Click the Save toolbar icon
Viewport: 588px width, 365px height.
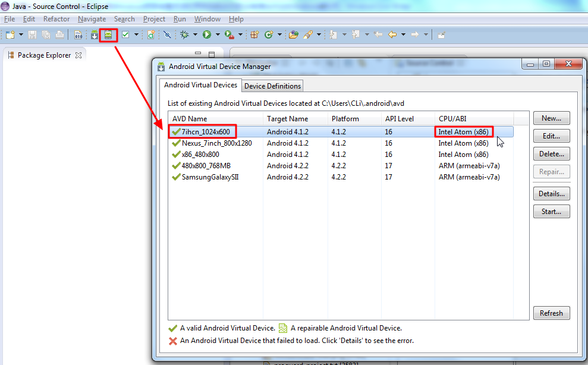[33, 35]
